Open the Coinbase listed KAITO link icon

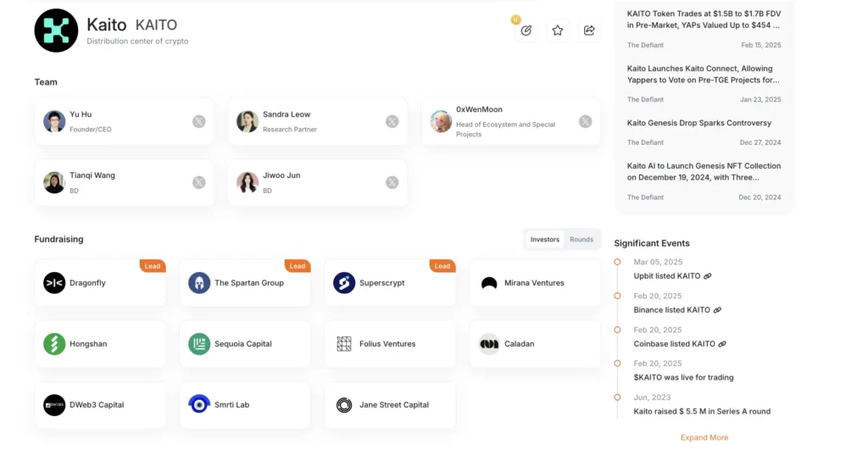(x=722, y=344)
